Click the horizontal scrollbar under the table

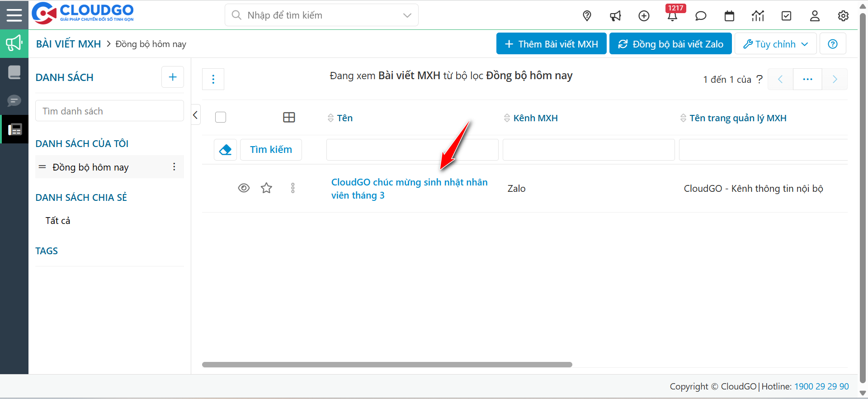387,365
